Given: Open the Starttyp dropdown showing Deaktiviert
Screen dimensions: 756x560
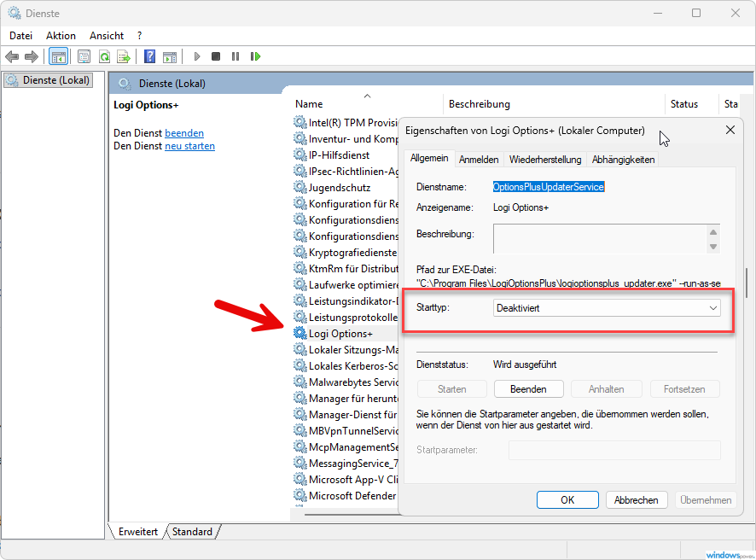Looking at the screenshot, I should (x=607, y=308).
